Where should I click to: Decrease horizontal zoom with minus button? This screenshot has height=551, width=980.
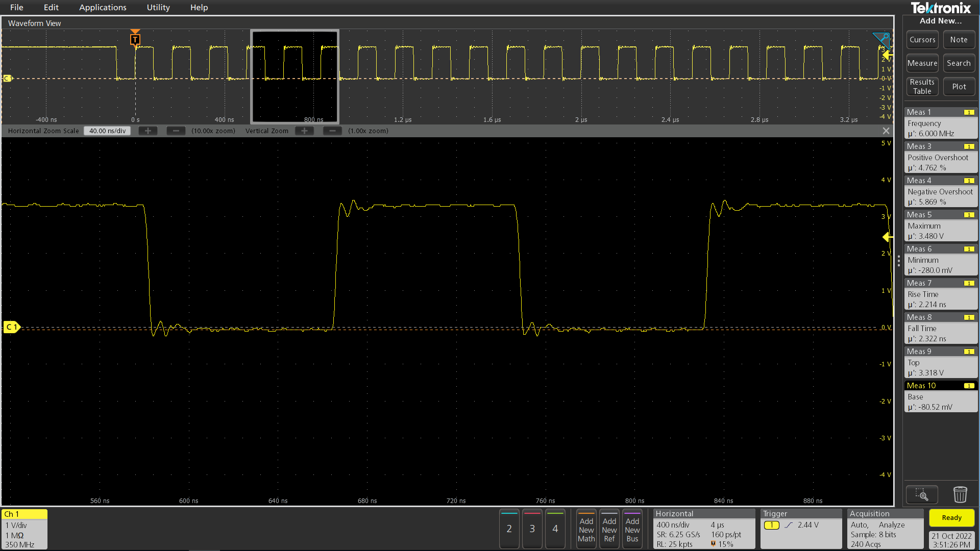click(x=176, y=131)
